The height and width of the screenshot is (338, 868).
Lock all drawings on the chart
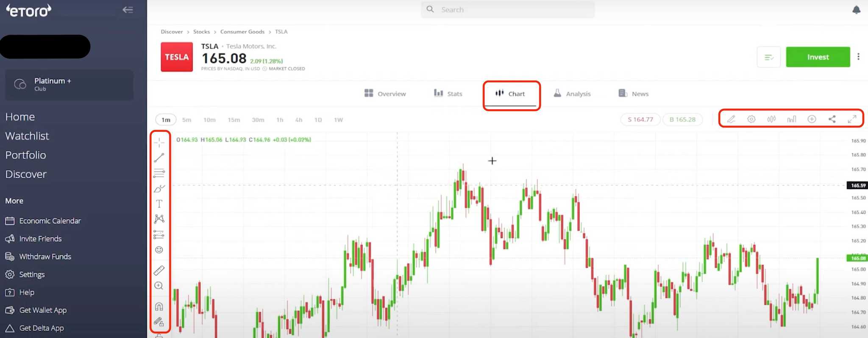tap(159, 322)
